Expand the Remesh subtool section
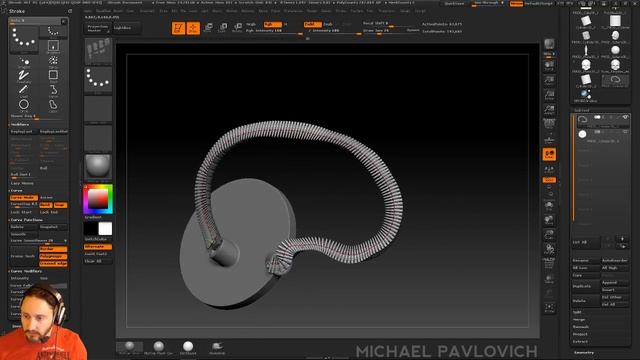This screenshot has width=640, height=360. click(x=580, y=327)
